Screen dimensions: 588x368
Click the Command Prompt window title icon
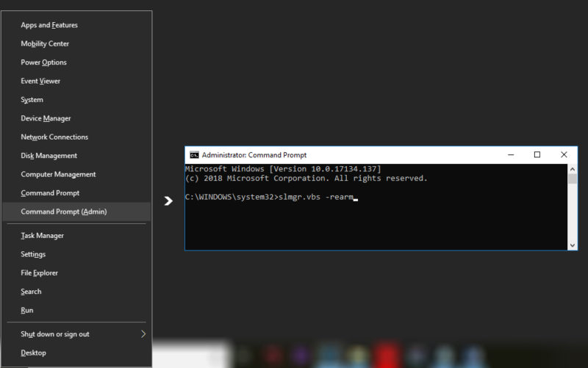194,155
